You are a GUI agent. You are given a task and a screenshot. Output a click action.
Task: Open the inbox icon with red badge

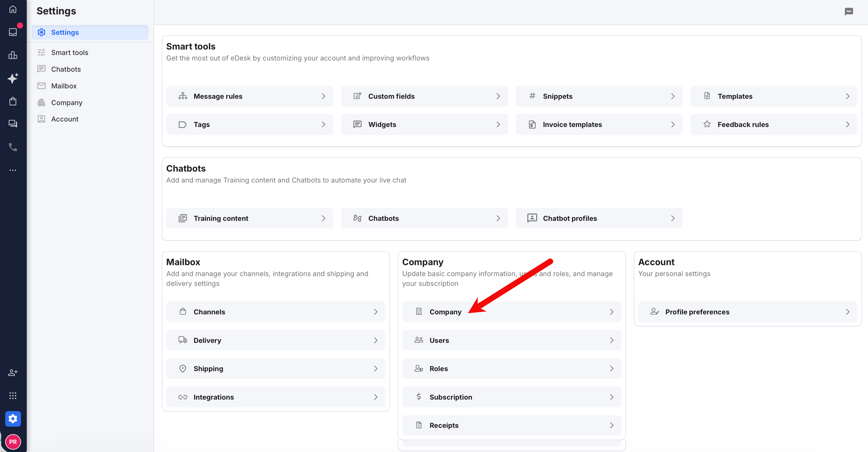tap(13, 32)
